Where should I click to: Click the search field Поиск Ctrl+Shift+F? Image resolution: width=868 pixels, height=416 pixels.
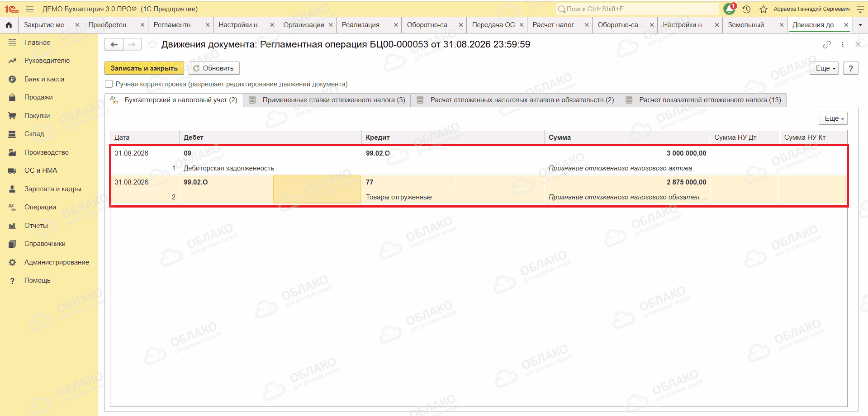(637, 9)
